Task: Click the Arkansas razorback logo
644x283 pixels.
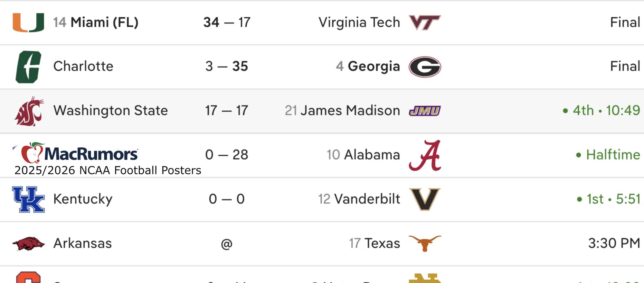Action: [28, 243]
